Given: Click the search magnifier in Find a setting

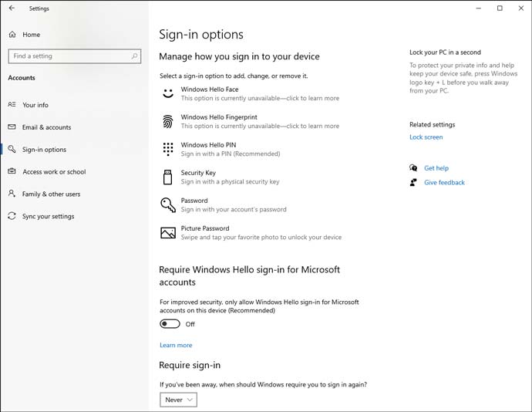Looking at the screenshot, I should 134,56.
